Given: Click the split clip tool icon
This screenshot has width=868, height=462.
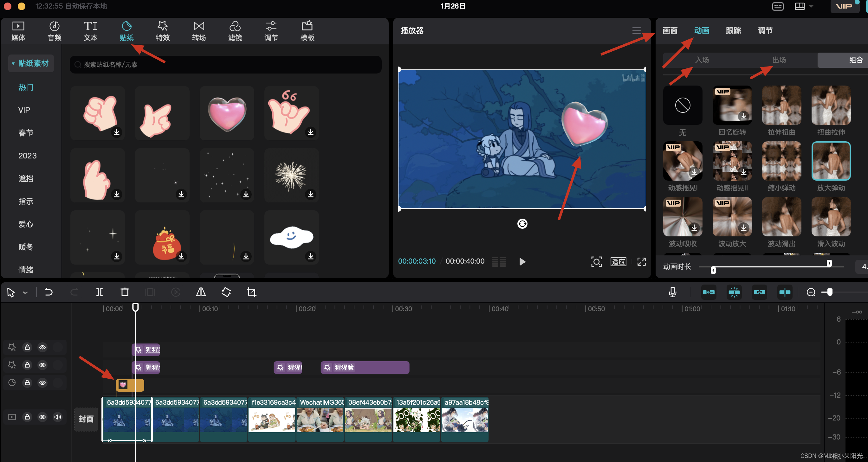Looking at the screenshot, I should coord(100,292).
